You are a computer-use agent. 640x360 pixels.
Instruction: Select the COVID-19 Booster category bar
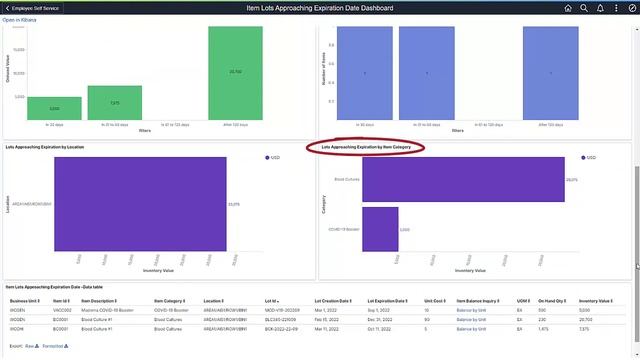pyautogui.click(x=380, y=229)
